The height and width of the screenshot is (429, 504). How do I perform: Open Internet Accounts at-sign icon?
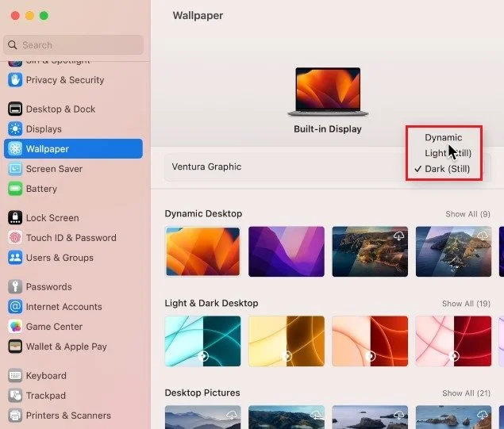coord(15,307)
